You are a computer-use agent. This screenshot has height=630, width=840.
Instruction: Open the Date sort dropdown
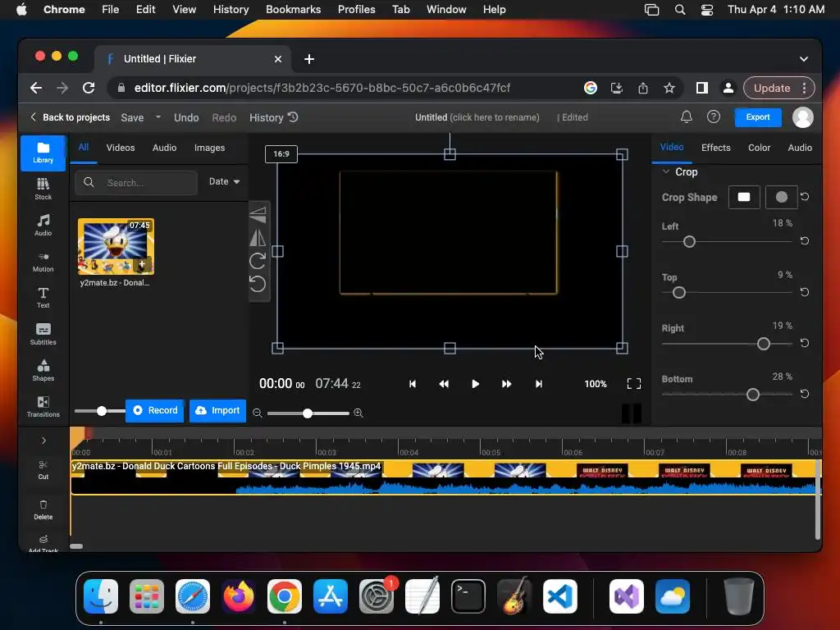[x=224, y=181]
